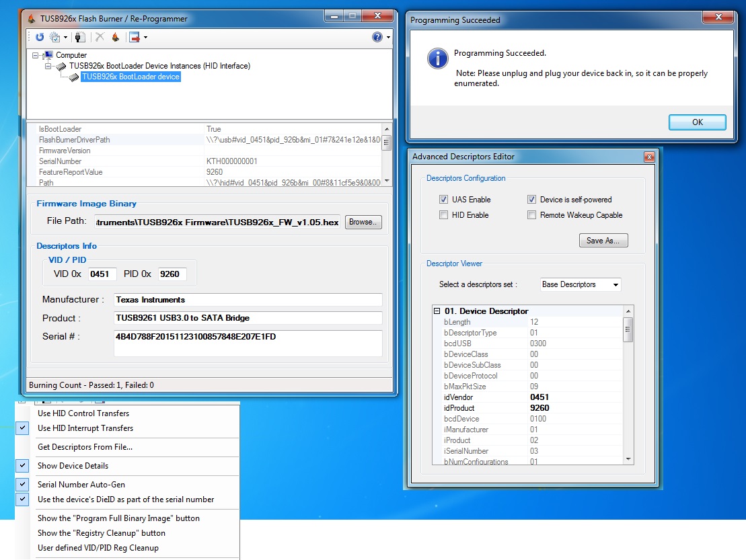This screenshot has width=746, height=560.
Task: Click the Burning Count status bar text
Action: tap(91, 385)
